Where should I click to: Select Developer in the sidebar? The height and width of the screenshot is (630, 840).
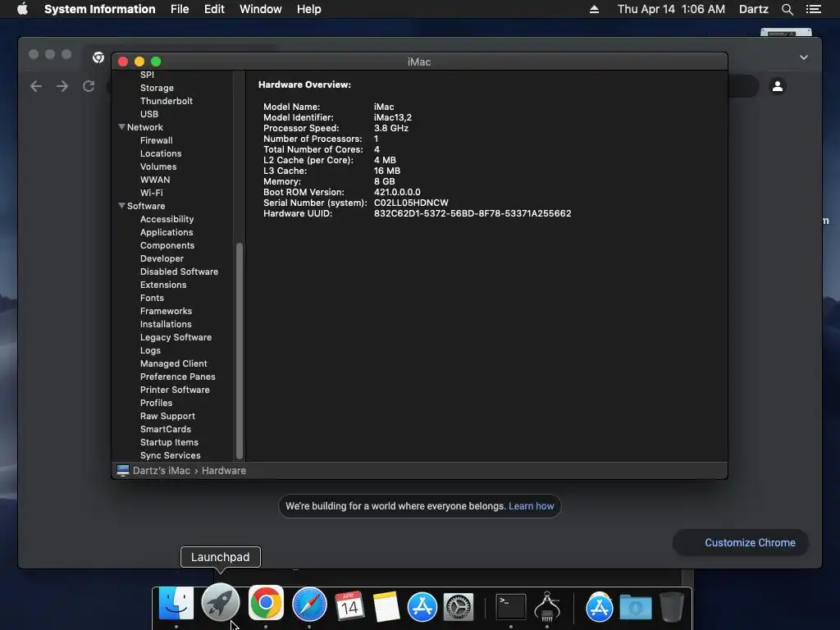pyautogui.click(x=162, y=258)
